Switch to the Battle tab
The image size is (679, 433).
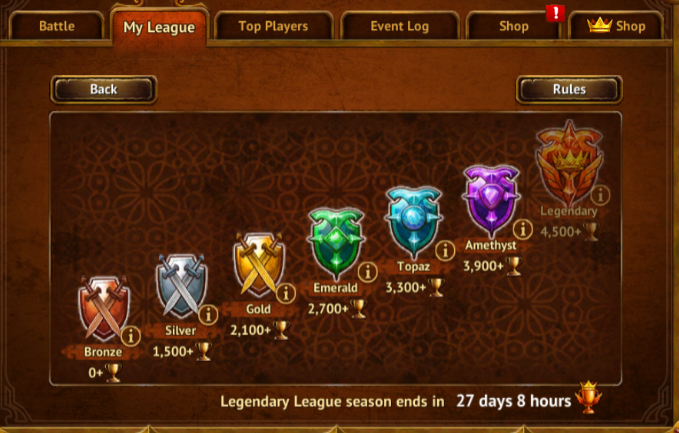coord(57,26)
